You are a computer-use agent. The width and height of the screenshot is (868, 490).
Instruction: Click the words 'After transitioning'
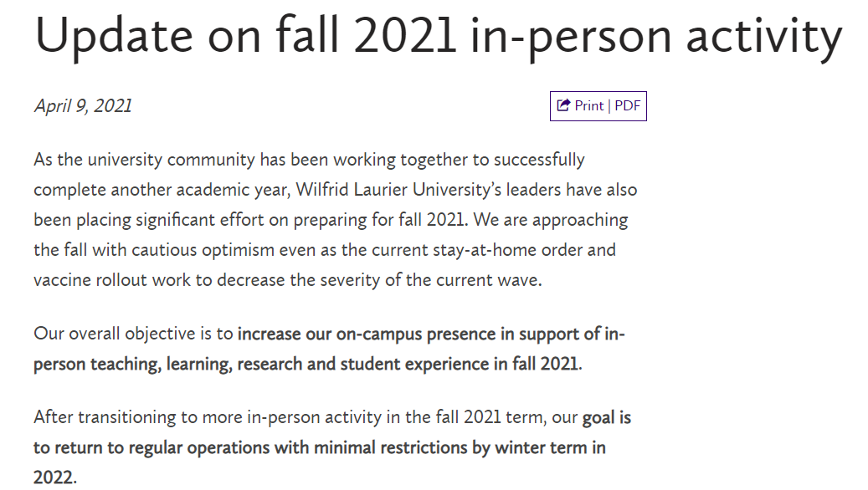100,417
